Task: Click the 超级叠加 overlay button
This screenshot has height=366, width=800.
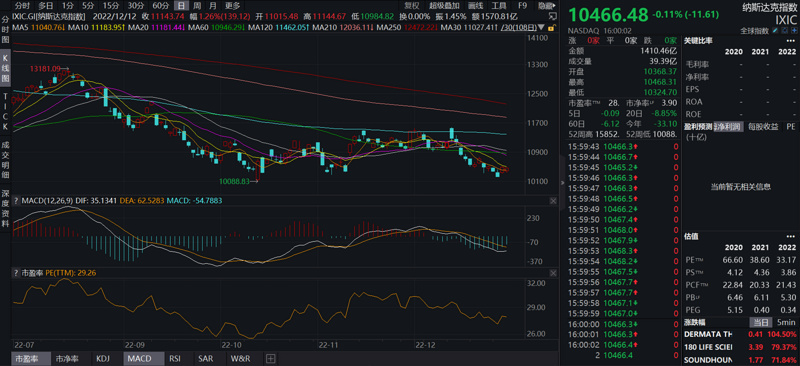Action: click(444, 6)
